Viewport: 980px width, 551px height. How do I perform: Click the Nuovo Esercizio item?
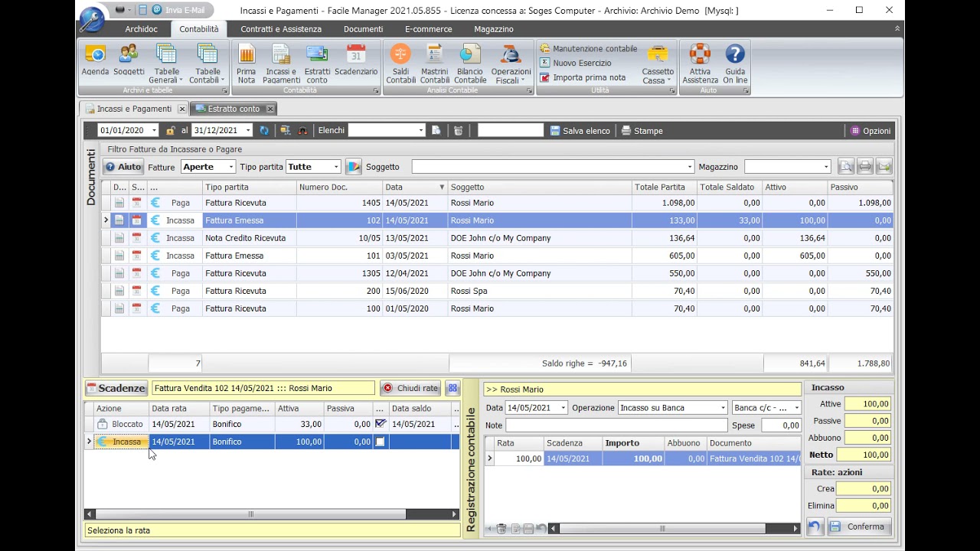click(x=576, y=63)
